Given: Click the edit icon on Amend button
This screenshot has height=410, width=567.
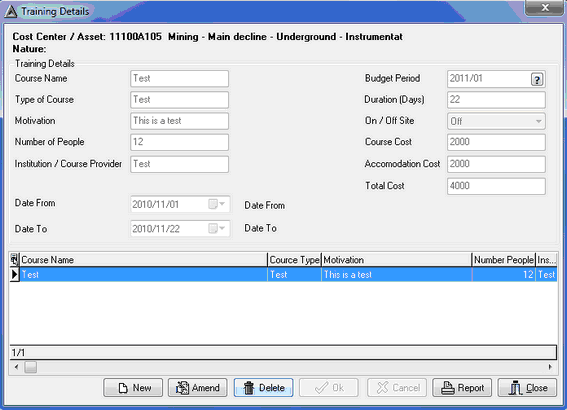Looking at the screenshot, I should [182, 388].
